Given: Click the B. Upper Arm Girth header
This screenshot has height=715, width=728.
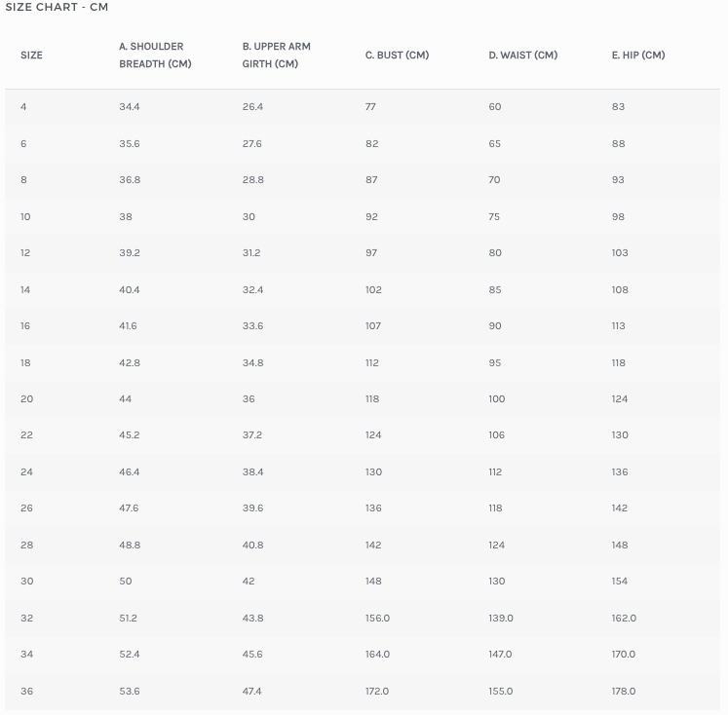Looking at the screenshot, I should (277, 56).
